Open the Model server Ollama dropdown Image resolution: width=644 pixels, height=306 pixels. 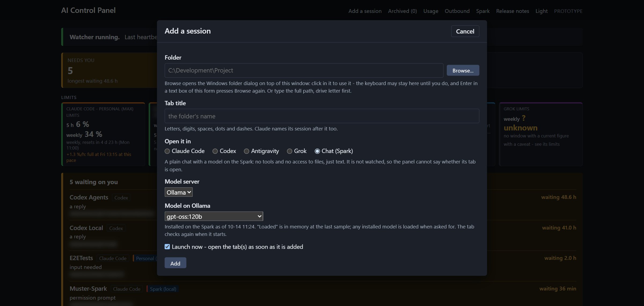pyautogui.click(x=178, y=192)
